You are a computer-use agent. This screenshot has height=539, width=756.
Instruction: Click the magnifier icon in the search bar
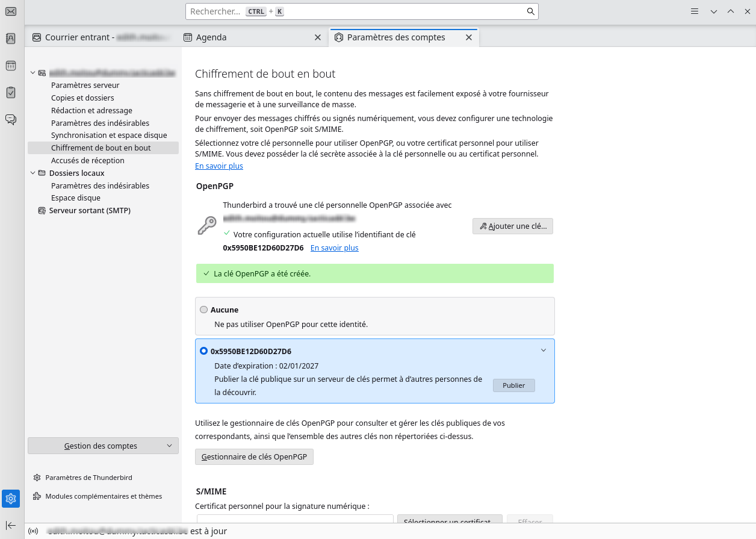pos(530,11)
